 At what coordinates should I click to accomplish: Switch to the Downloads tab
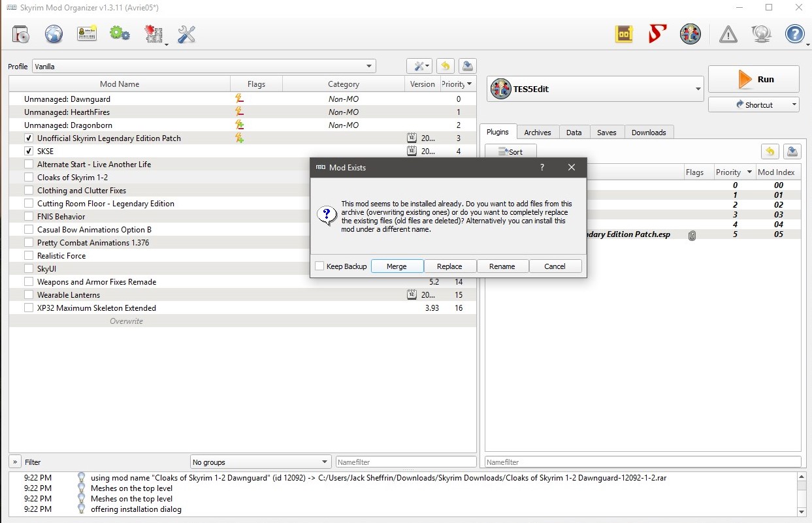pos(649,133)
